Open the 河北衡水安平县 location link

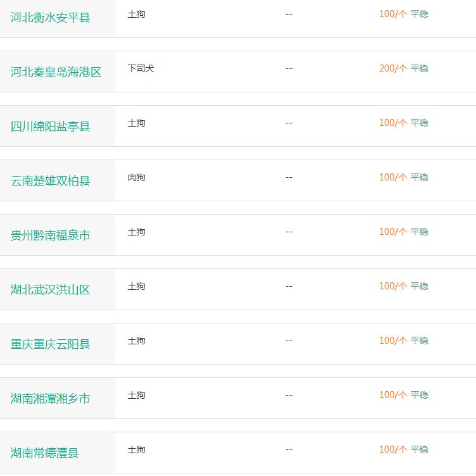click(x=51, y=18)
